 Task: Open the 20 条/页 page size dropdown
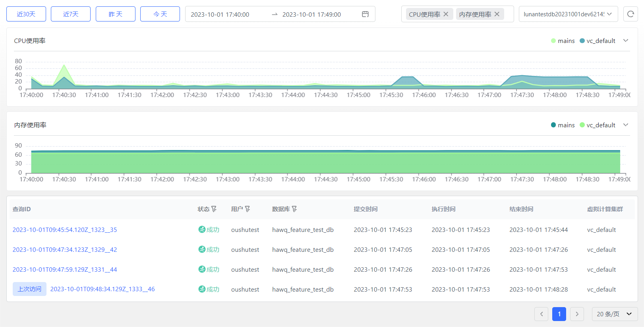614,314
